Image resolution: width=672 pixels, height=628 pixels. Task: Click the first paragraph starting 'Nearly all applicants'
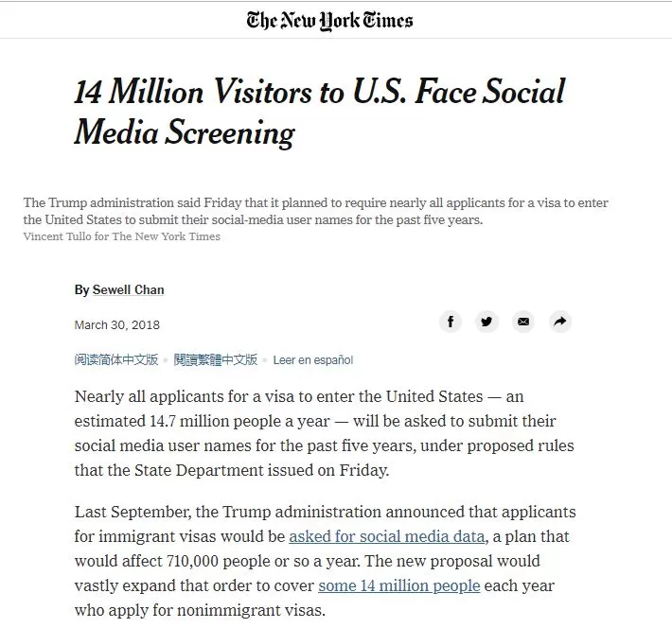[x=324, y=433]
